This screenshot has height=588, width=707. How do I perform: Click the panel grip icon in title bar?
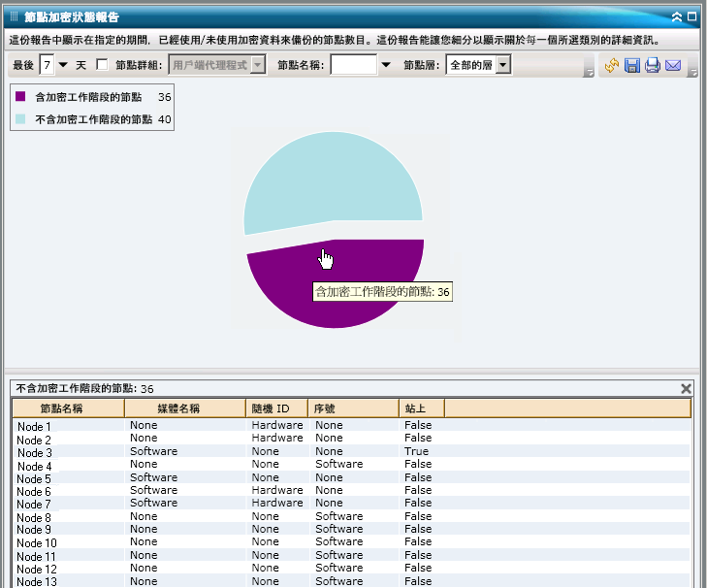tap(14, 16)
